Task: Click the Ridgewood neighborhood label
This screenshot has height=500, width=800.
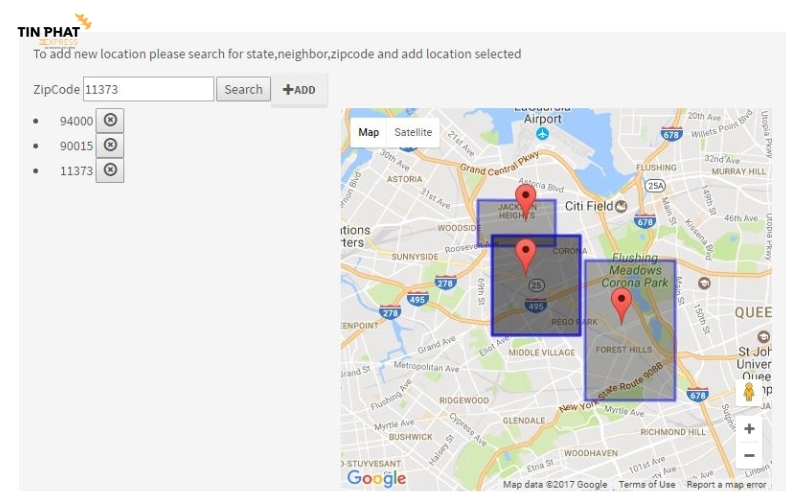Action: [x=464, y=401]
